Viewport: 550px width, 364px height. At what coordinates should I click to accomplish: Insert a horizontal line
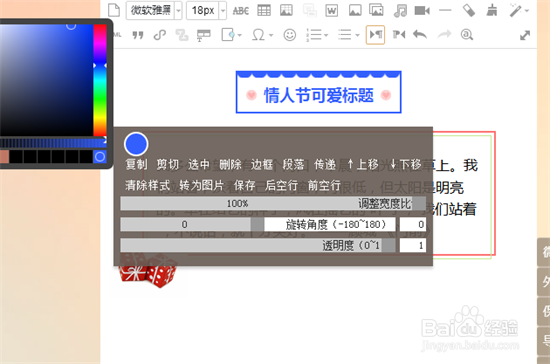(445, 10)
